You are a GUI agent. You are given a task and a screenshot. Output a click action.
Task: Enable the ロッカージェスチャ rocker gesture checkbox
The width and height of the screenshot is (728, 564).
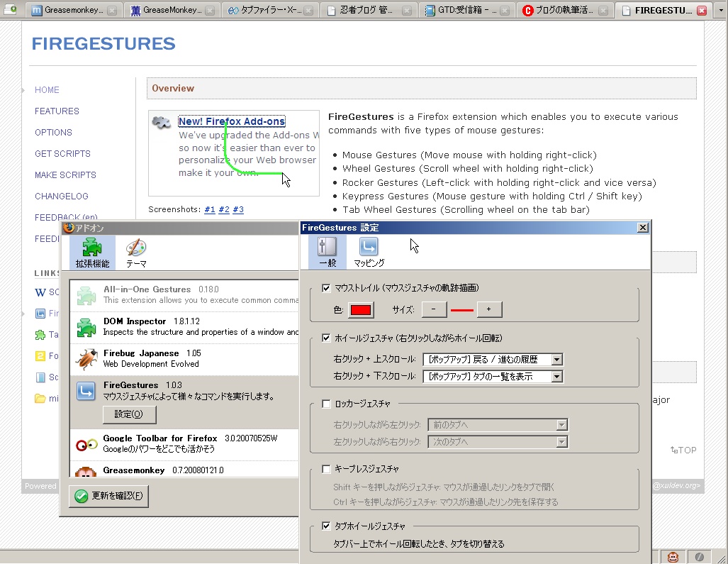point(326,404)
